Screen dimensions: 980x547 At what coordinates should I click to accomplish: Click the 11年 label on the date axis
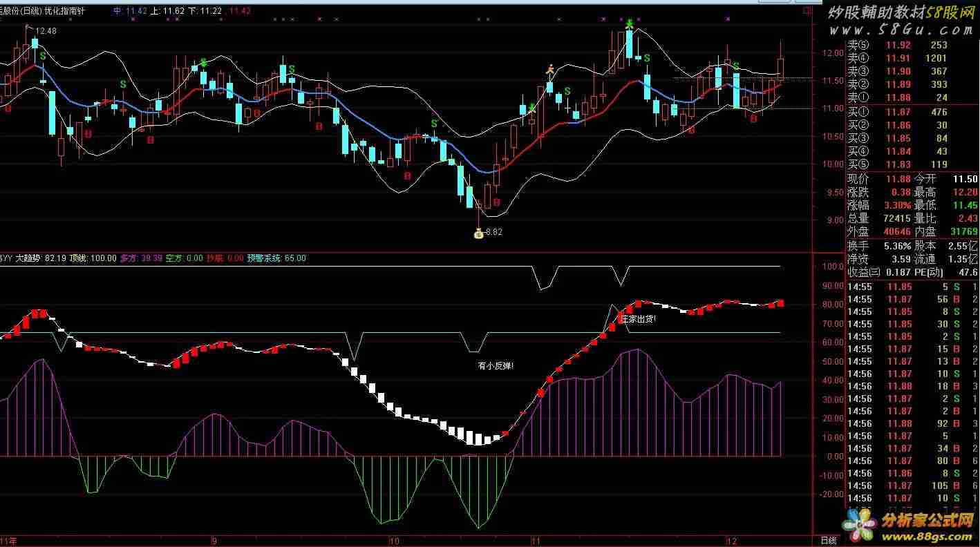pos(9,541)
